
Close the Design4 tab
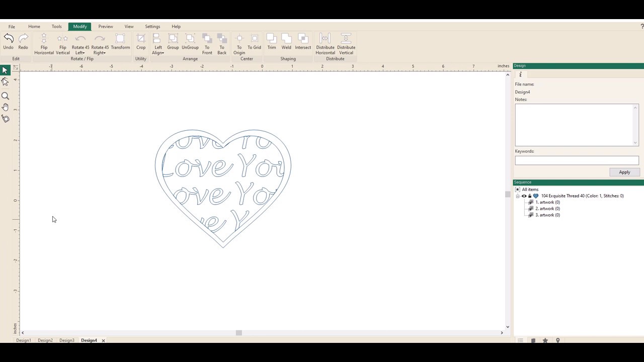click(103, 340)
